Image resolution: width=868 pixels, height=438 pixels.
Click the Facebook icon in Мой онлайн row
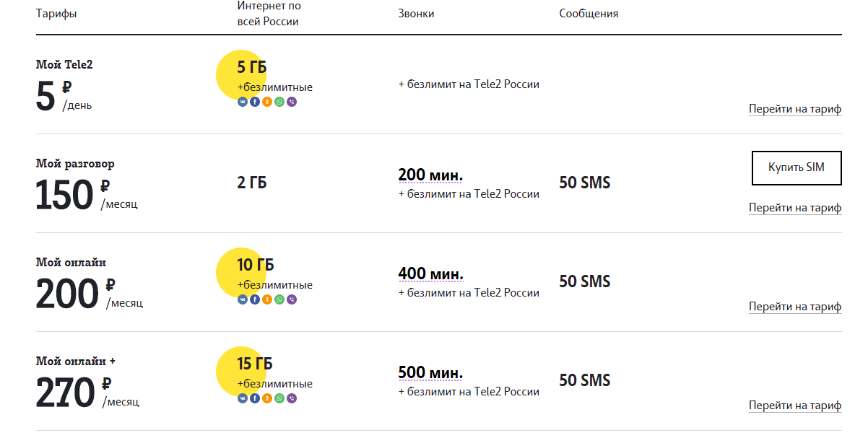(255, 299)
